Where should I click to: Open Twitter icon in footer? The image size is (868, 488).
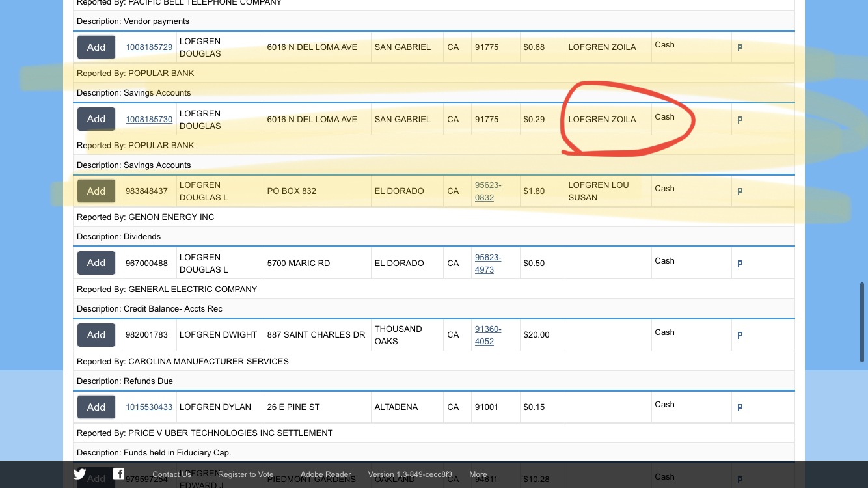point(79,474)
